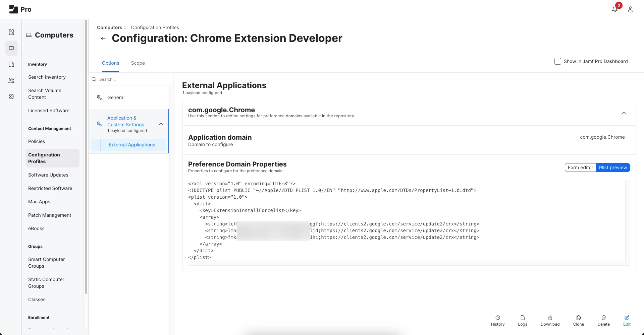Open the user account menu icon
This screenshot has height=335, width=644.
[630, 9]
